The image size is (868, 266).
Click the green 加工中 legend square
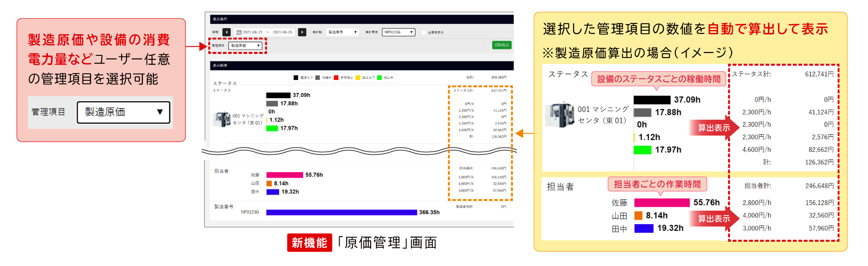point(379,78)
